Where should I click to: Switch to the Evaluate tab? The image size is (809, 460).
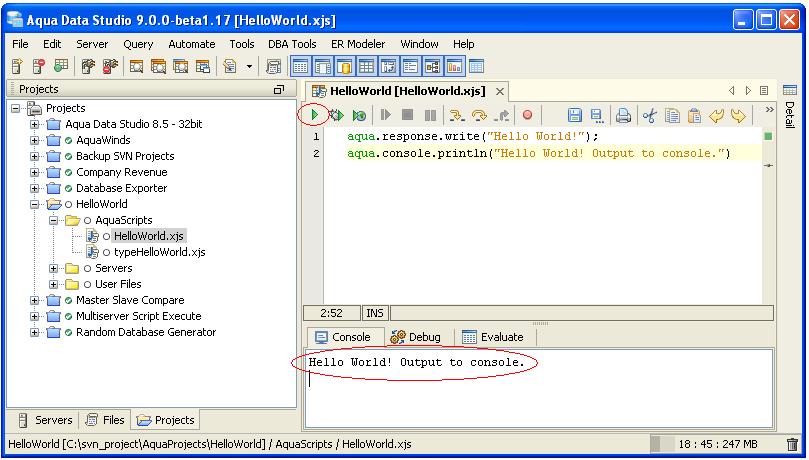click(x=493, y=337)
